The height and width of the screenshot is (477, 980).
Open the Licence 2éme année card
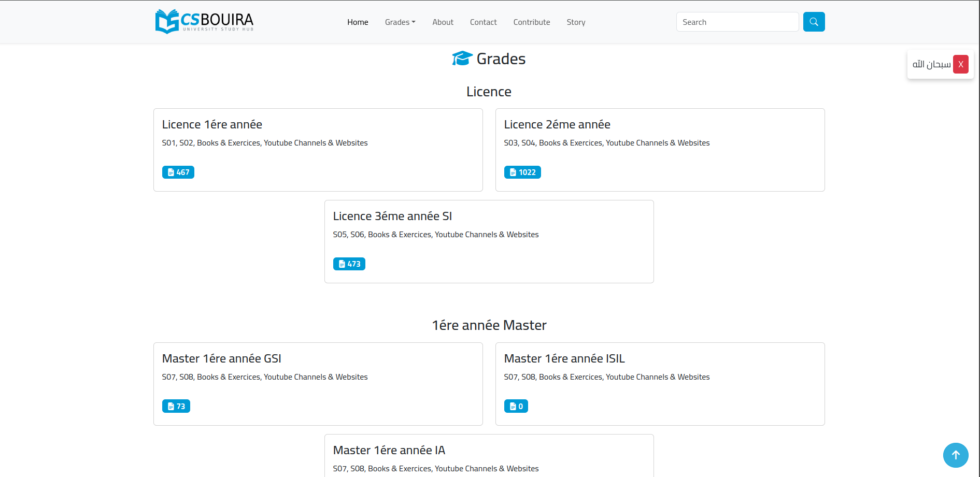pos(557,125)
